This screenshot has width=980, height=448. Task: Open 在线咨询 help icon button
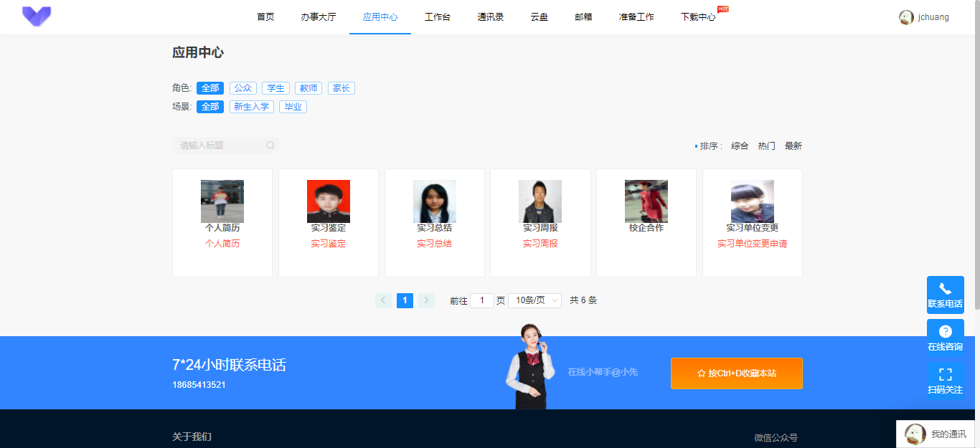coord(945,338)
